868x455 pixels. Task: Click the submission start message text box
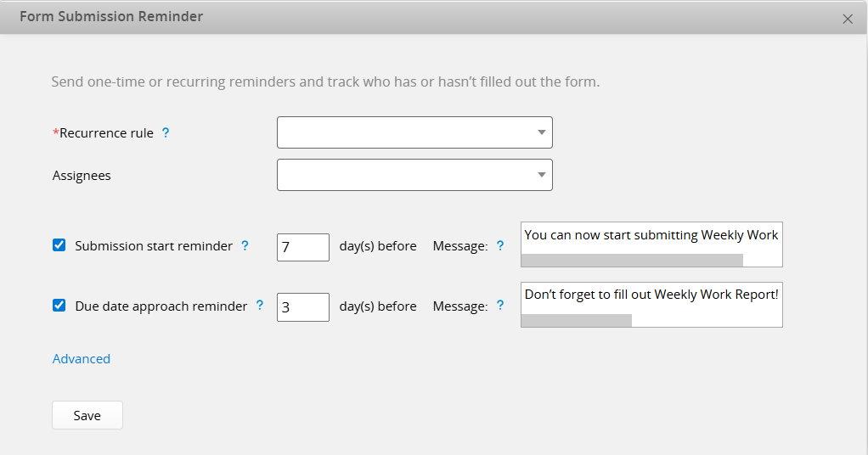(651, 236)
